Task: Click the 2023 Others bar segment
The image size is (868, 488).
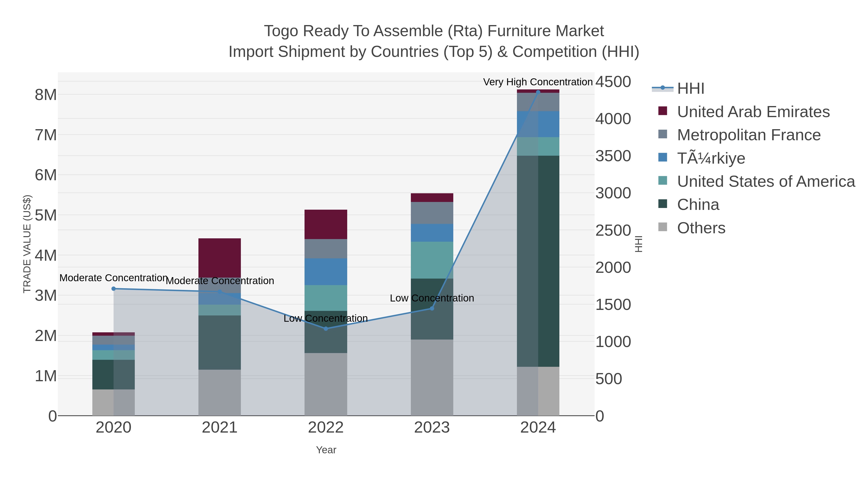Action: tap(432, 378)
